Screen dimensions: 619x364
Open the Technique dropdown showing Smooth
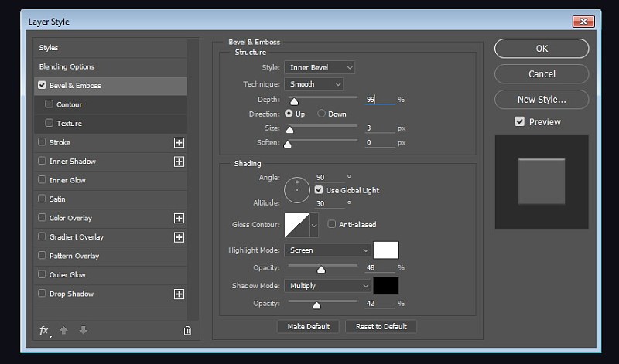313,84
